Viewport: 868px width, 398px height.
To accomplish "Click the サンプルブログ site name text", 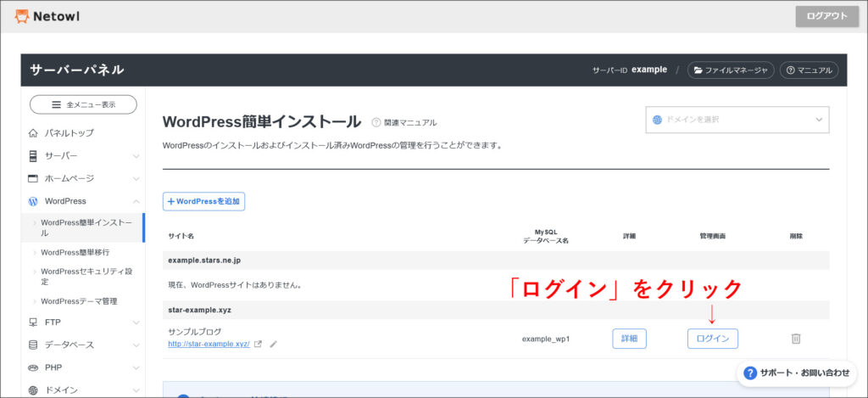I will pyautogui.click(x=194, y=332).
